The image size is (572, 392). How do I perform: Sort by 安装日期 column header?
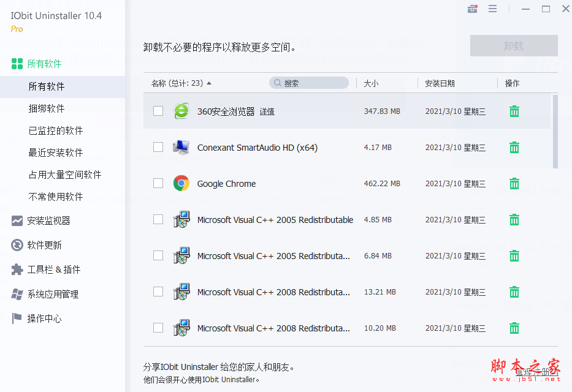point(440,83)
